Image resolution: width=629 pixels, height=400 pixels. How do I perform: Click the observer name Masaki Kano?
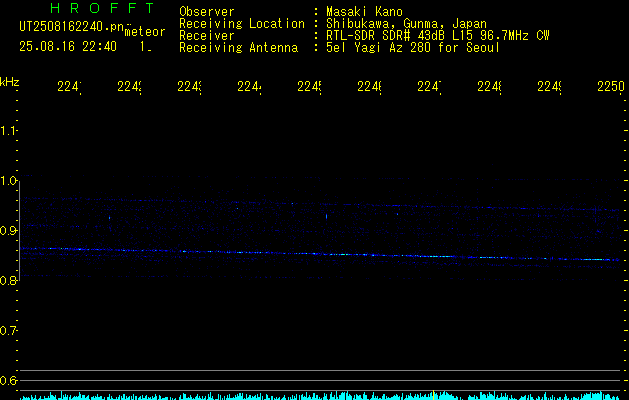pos(364,12)
